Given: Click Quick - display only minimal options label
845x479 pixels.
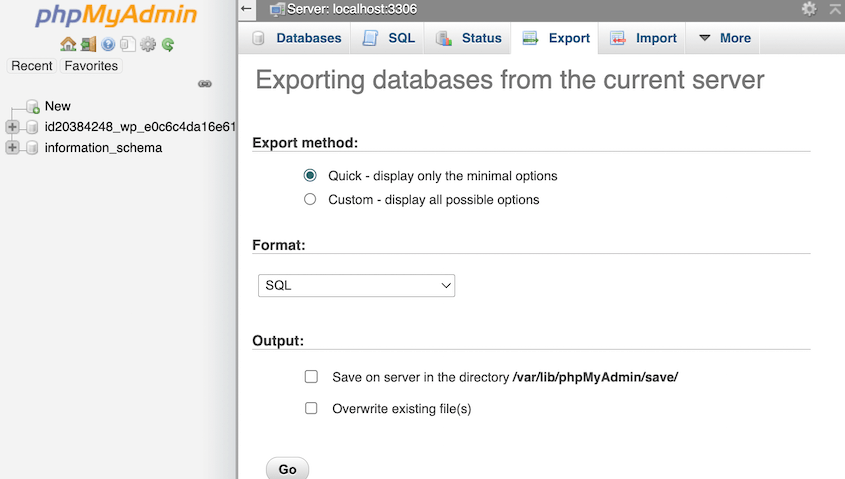Looking at the screenshot, I should coord(443,176).
